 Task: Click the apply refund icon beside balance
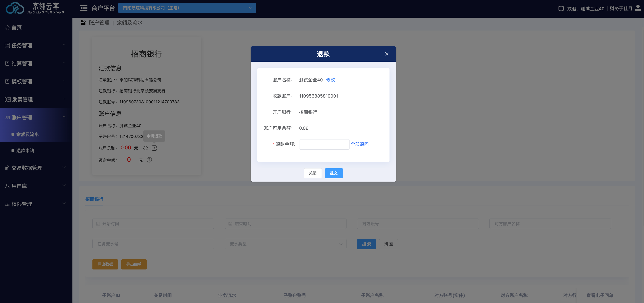154,148
